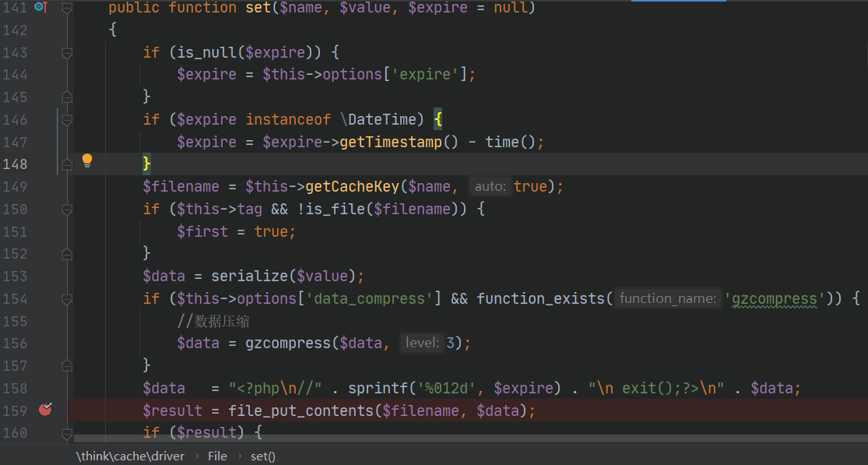Screen dimensions: 868x465
Task: Click the 'time()' call on line 147
Action: pyautogui.click(x=511, y=142)
